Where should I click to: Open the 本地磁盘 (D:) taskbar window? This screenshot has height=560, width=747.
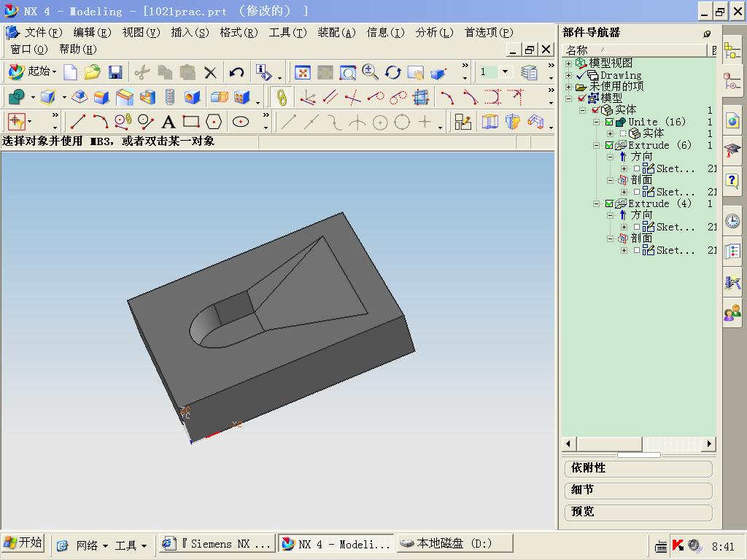pyautogui.click(x=455, y=543)
